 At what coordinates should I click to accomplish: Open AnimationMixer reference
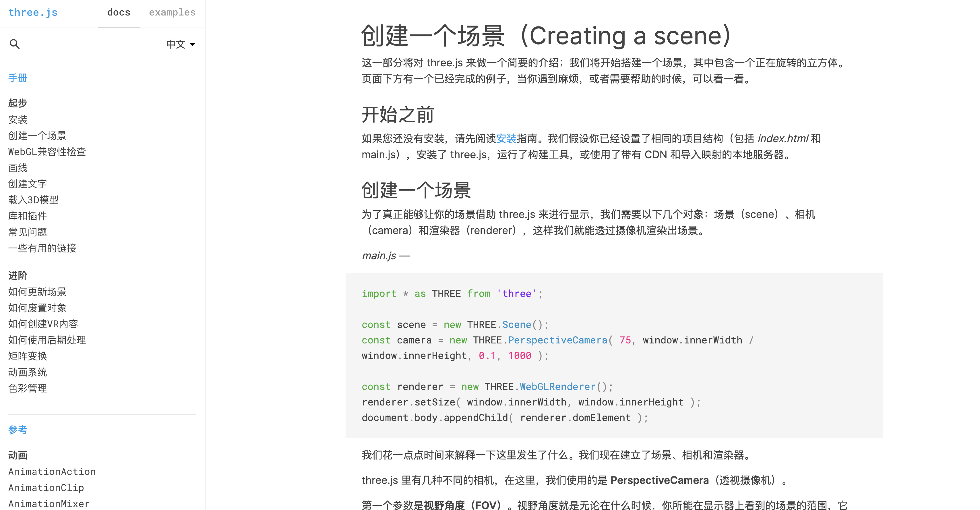point(49,503)
